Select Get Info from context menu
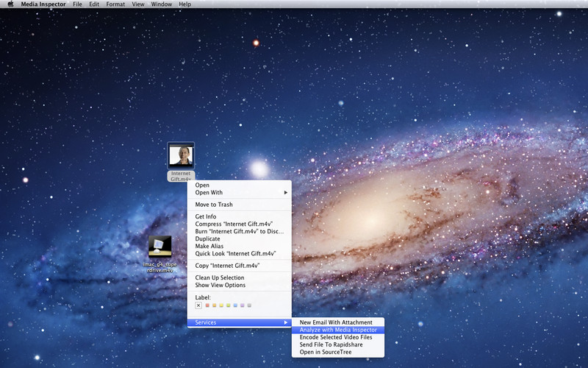 (x=206, y=216)
